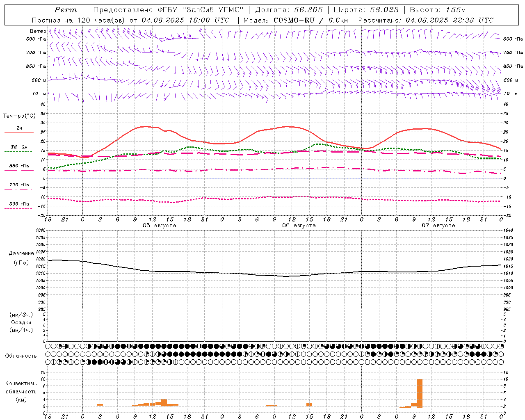Click the "10 м" wind level label on left
Screen dimensions: 525x420
[x=39, y=94]
